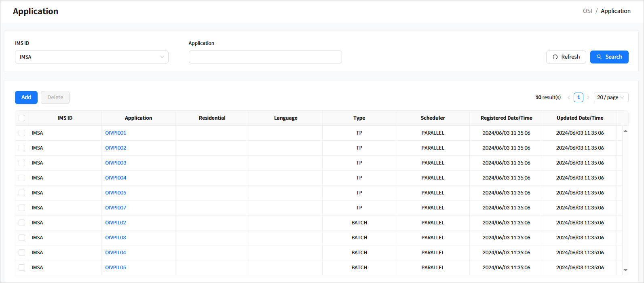Expand the 20 / page size dropdown
Screen dimensions: 644x283
coord(611,97)
